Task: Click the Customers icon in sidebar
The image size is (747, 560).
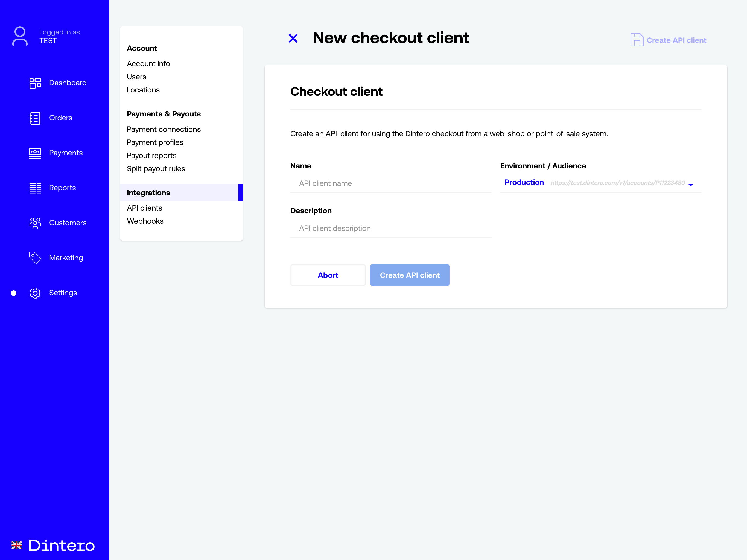Action: (x=35, y=222)
